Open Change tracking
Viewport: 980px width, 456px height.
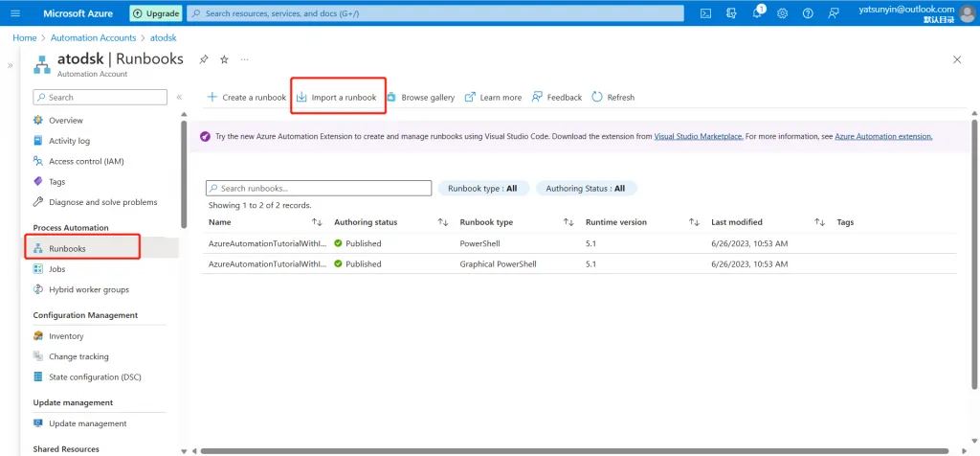[x=78, y=356]
